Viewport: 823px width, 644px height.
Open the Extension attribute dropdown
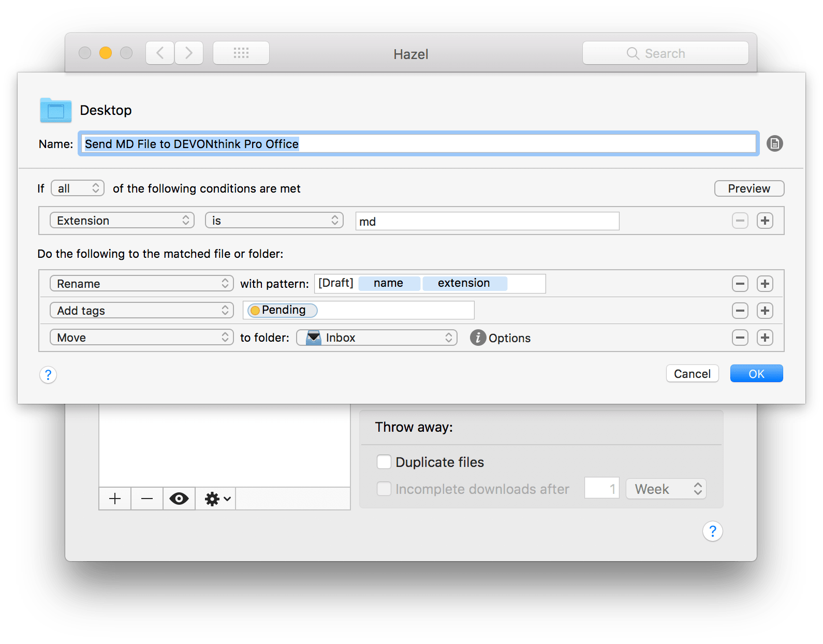[122, 221]
